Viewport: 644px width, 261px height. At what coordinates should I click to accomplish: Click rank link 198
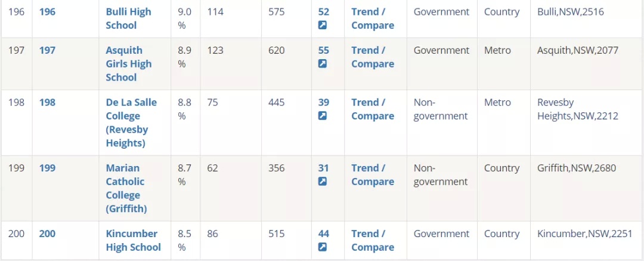(47, 103)
